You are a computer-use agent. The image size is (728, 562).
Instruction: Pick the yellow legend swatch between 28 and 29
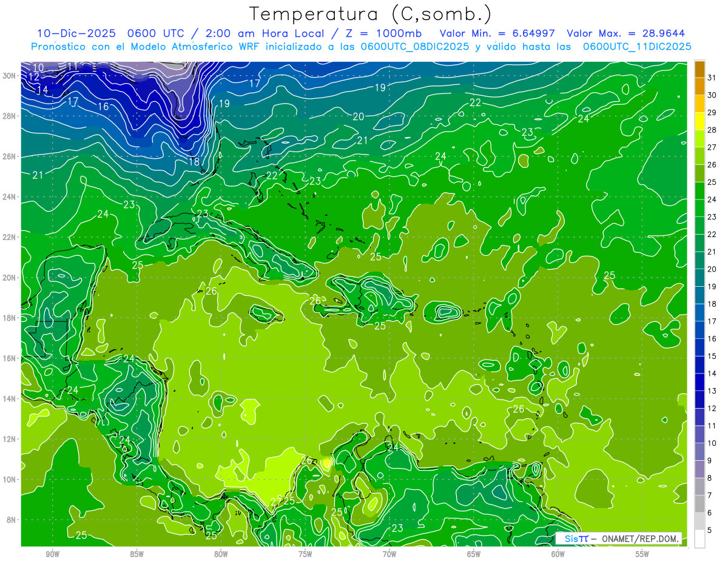click(x=700, y=121)
